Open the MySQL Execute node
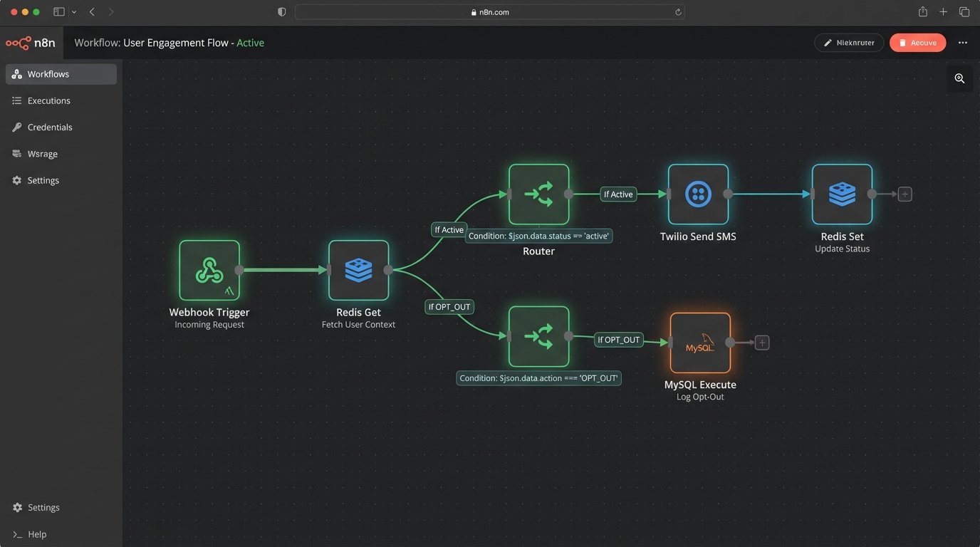 coord(700,343)
